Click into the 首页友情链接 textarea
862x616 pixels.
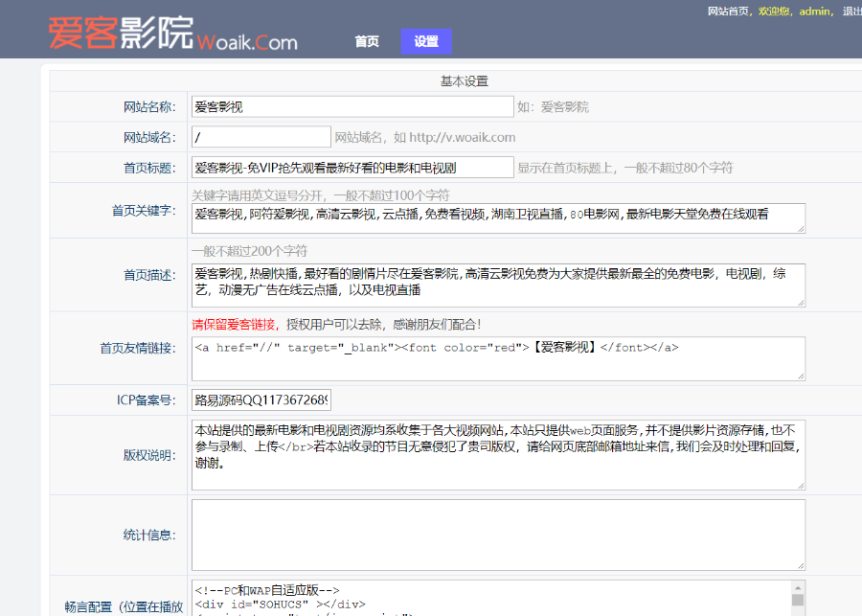coord(498,358)
